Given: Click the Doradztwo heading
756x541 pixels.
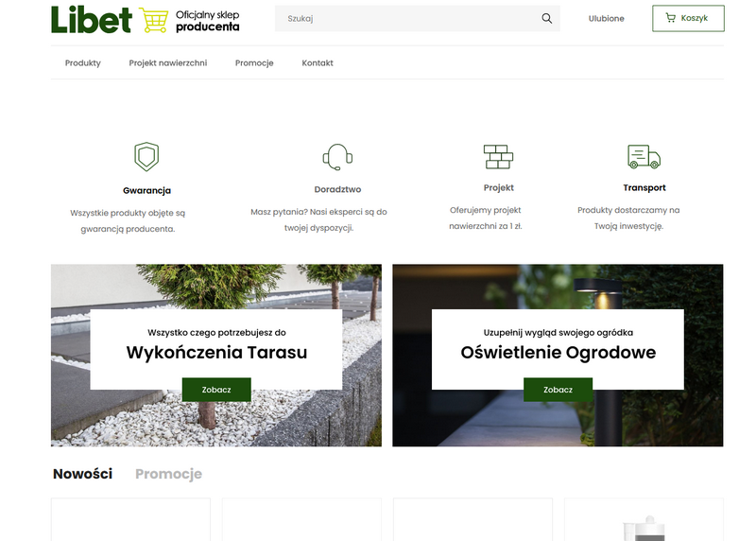Looking at the screenshot, I should [337, 189].
